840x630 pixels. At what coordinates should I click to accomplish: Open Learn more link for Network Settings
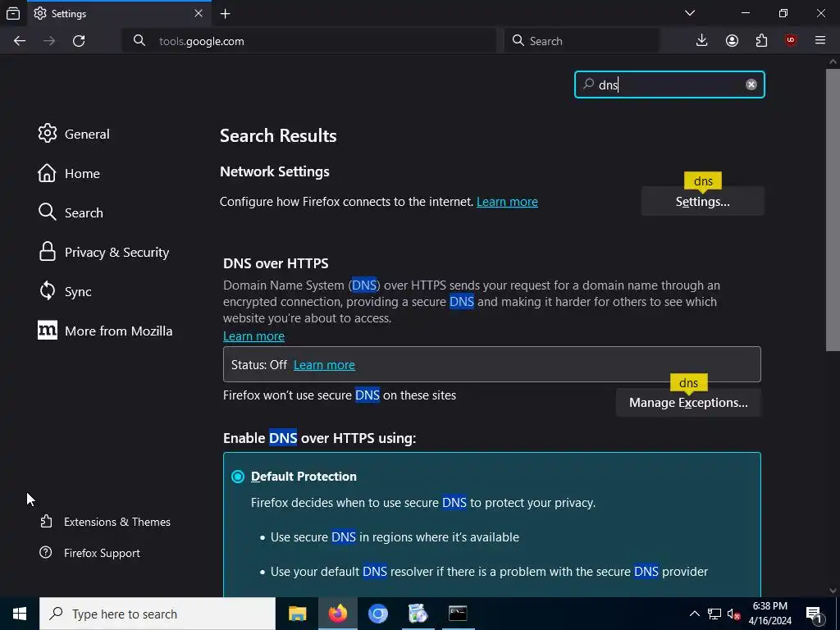(507, 202)
